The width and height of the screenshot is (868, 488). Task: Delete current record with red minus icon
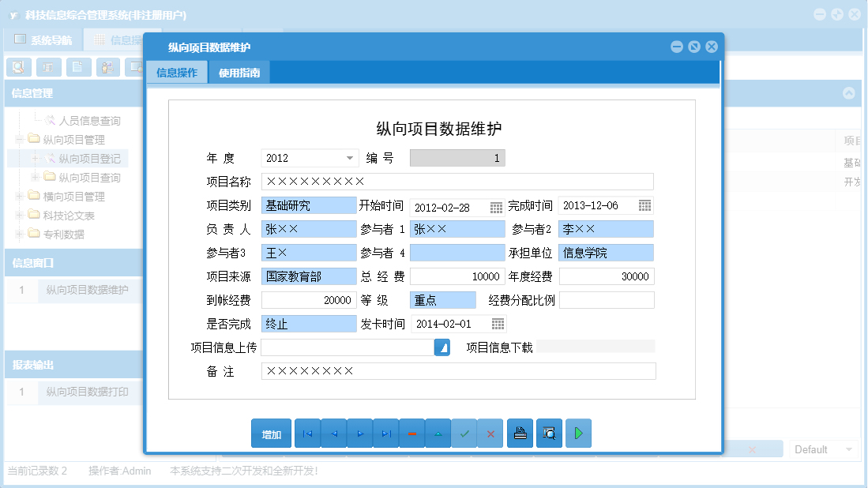[x=411, y=433]
